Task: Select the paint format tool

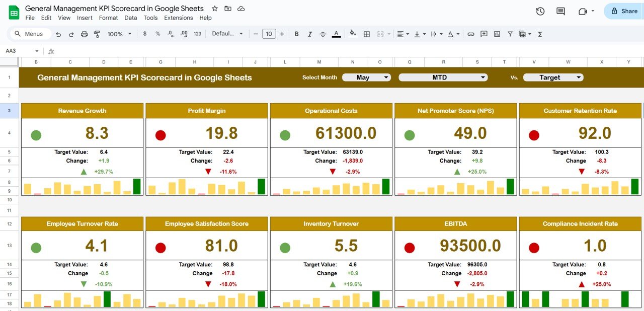Action: click(97, 34)
